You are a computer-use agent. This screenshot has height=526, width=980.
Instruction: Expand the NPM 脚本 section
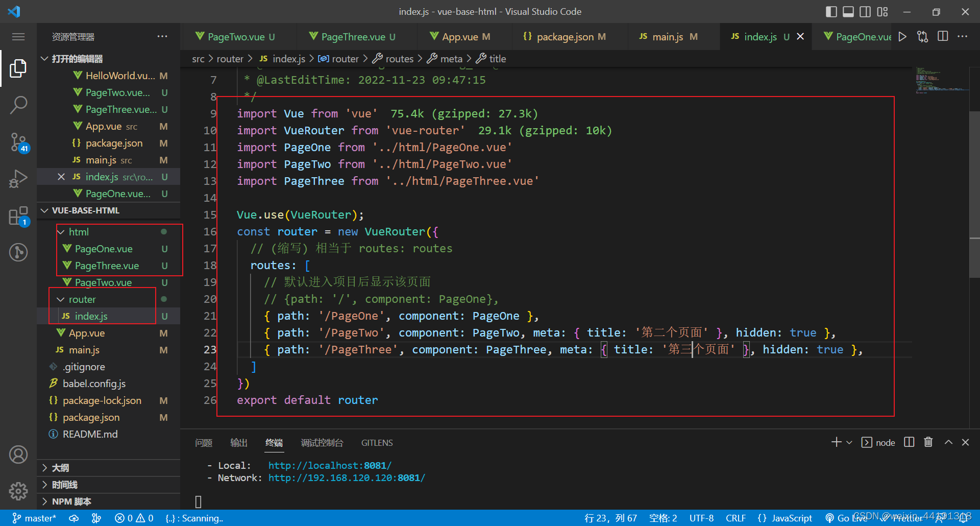[108, 501]
